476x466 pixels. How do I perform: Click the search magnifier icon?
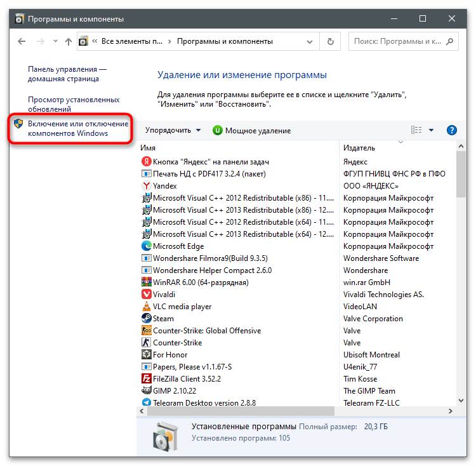pos(449,41)
